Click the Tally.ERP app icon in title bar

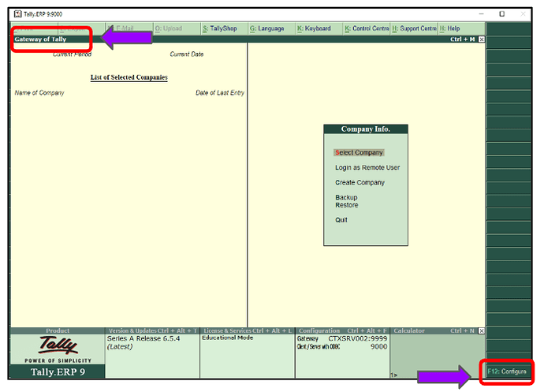[x=17, y=14]
